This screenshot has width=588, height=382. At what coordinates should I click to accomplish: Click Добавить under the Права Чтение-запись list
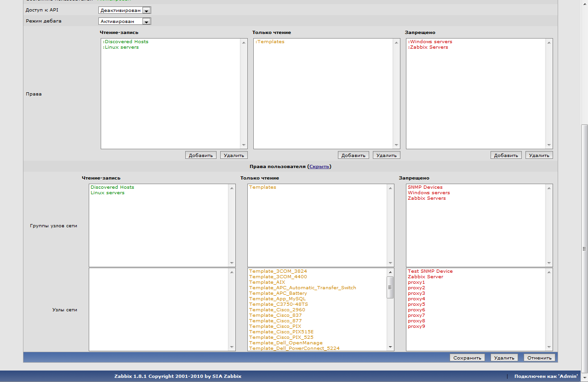point(201,155)
